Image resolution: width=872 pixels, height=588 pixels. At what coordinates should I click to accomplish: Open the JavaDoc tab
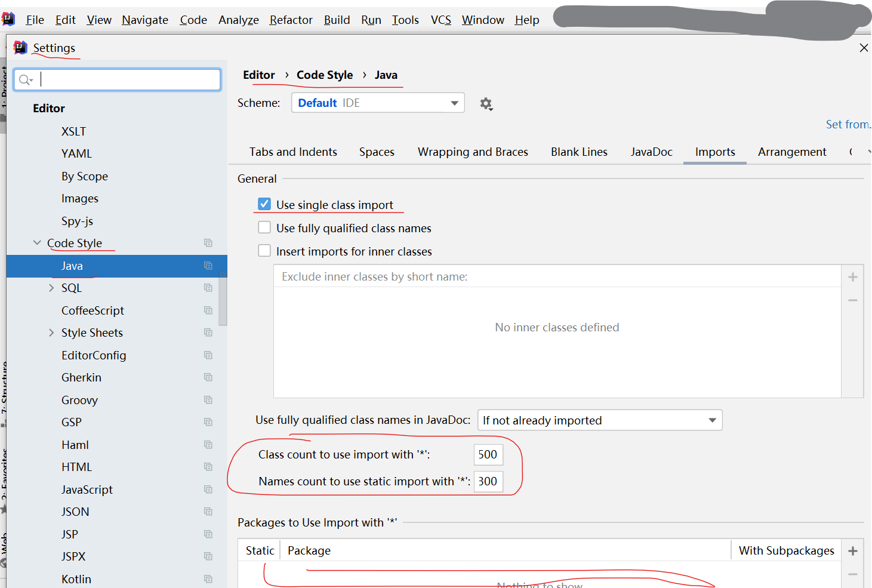[x=651, y=152]
